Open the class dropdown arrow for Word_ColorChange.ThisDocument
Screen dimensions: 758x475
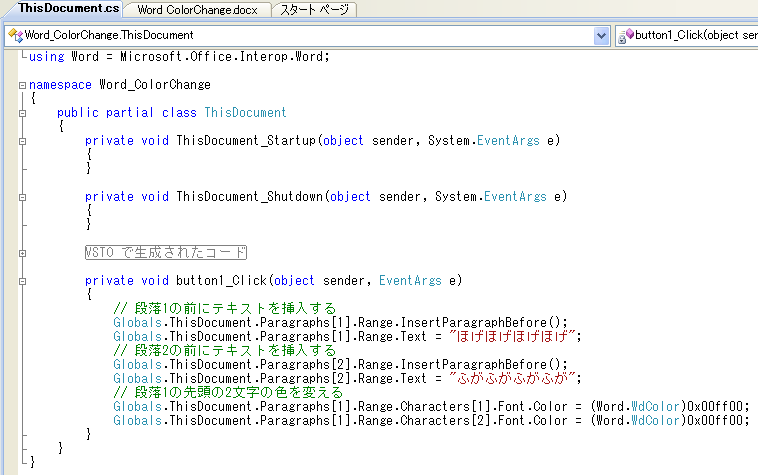coord(601,35)
